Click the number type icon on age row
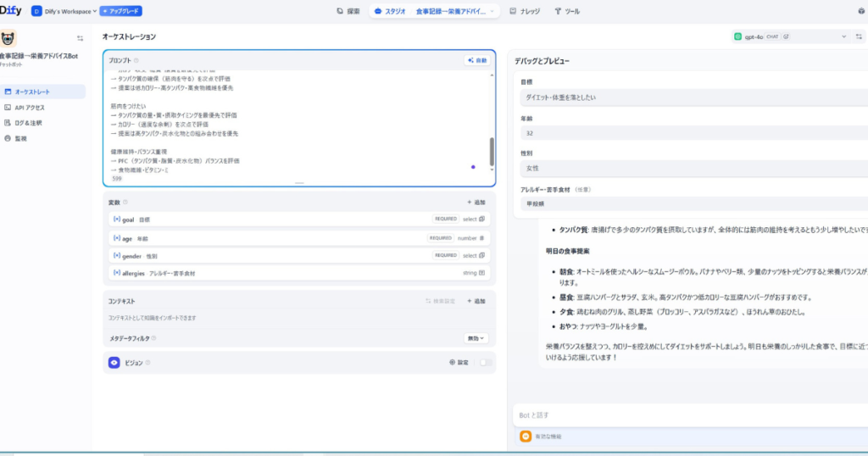 point(482,238)
